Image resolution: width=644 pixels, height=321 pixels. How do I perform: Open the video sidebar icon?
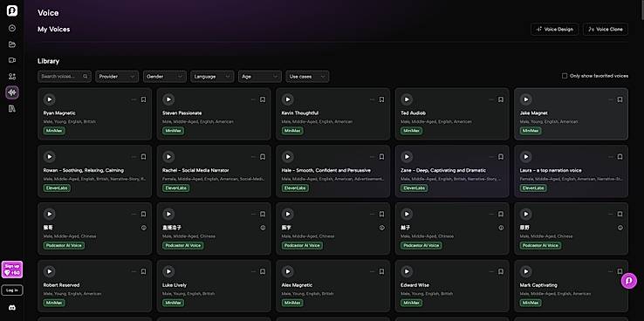pos(12,60)
